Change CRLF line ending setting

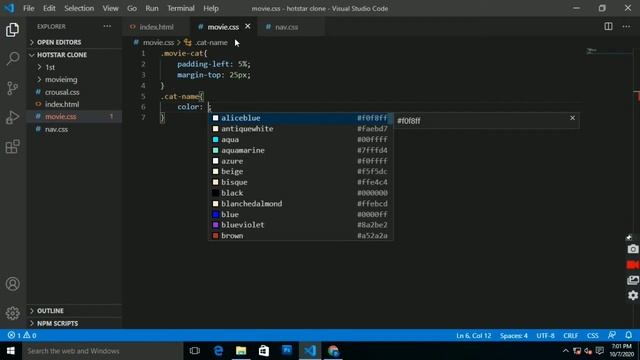coord(571,336)
